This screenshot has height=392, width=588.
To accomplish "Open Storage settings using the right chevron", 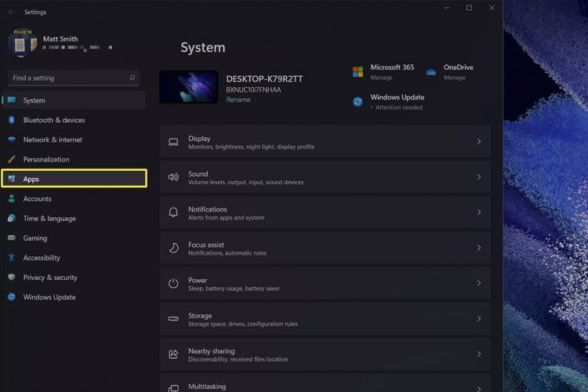I will pos(478,319).
